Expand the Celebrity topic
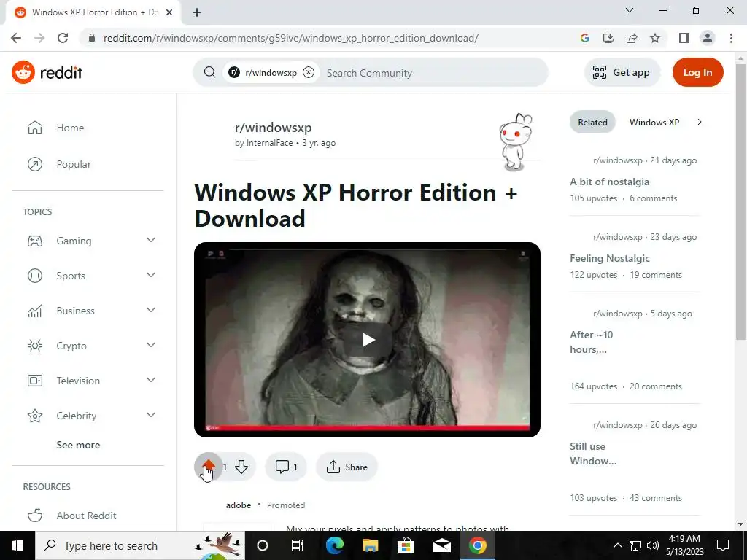 point(150,415)
